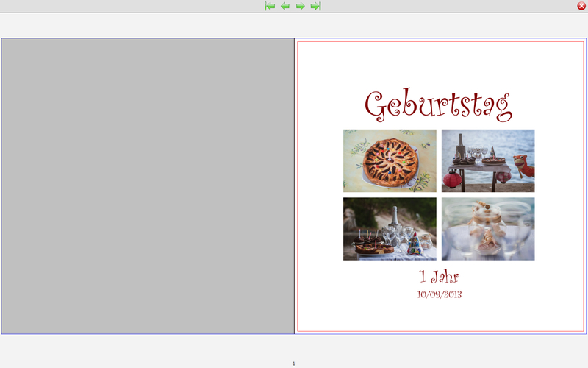
Task: Select the date text 10/09/2013
Action: pyautogui.click(x=439, y=294)
